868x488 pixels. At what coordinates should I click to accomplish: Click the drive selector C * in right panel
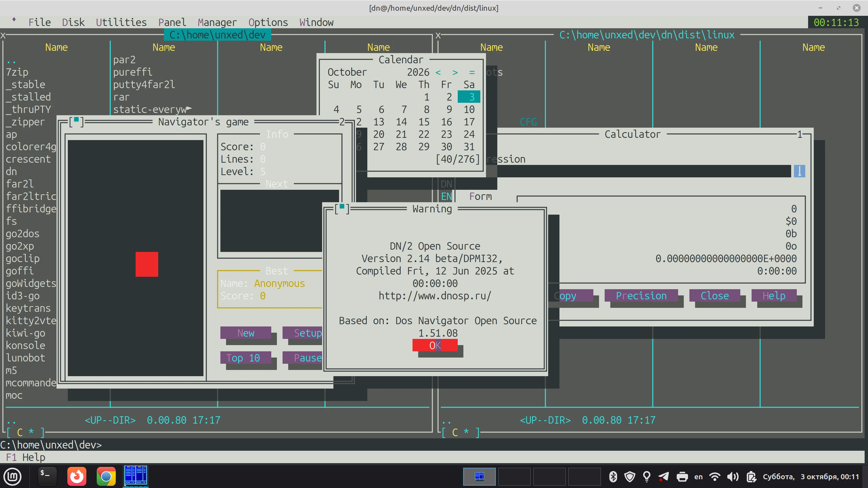[x=461, y=432]
